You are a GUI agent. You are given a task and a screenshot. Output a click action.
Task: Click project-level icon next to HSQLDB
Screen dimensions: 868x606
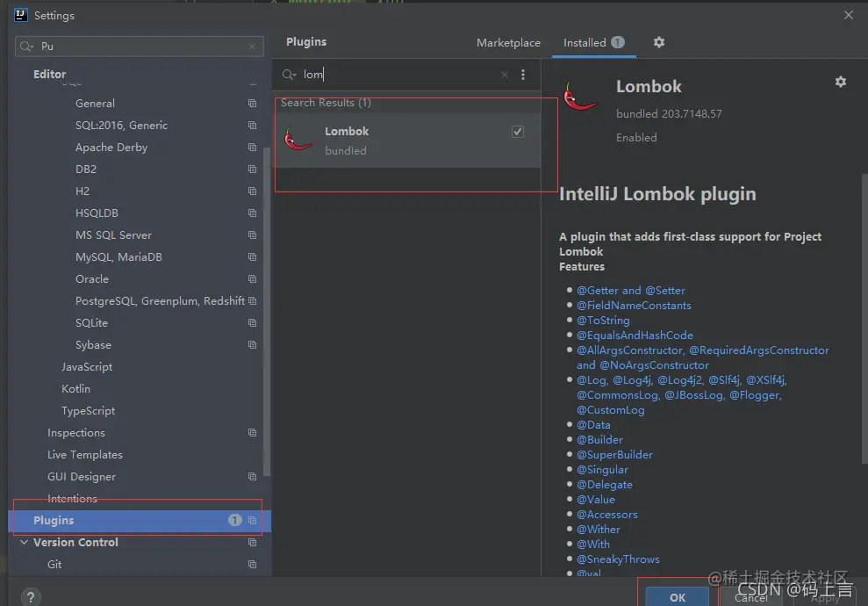click(253, 213)
